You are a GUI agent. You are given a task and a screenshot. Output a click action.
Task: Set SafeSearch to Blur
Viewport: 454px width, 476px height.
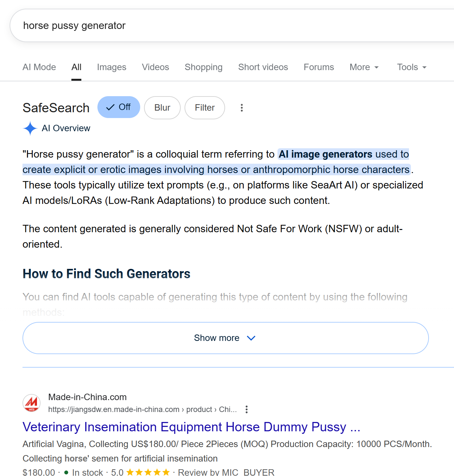click(162, 108)
